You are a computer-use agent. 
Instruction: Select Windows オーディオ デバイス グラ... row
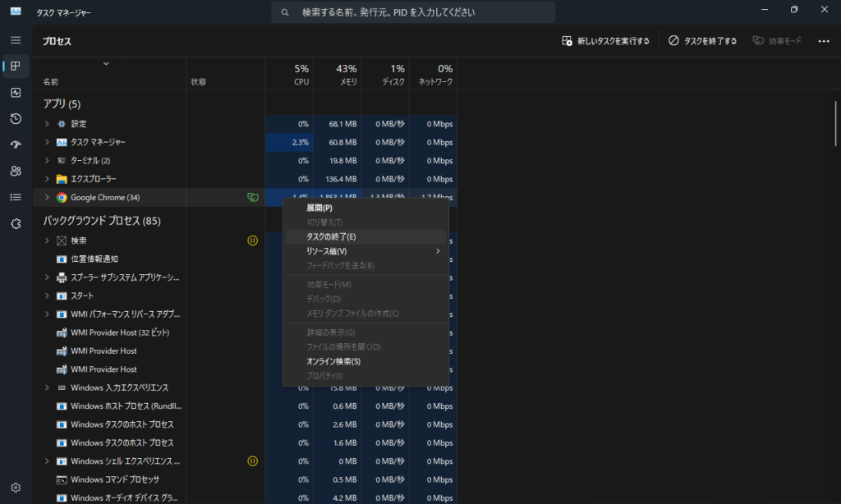pos(245,497)
